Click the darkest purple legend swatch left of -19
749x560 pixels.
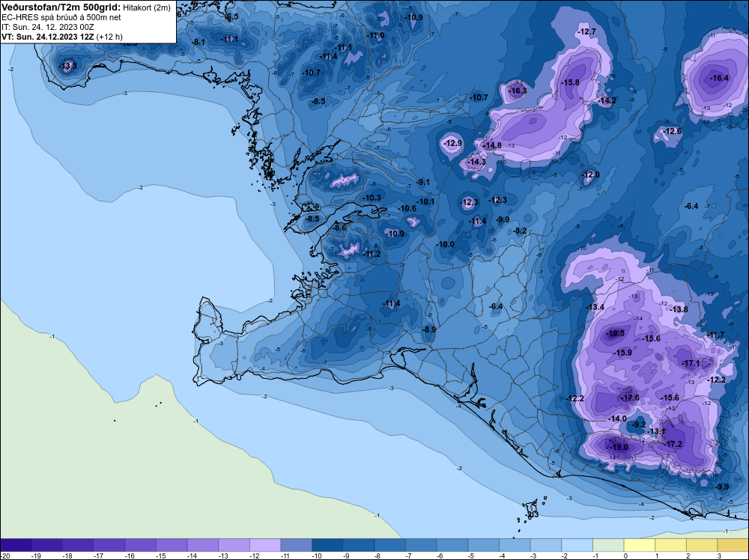pos(16,545)
